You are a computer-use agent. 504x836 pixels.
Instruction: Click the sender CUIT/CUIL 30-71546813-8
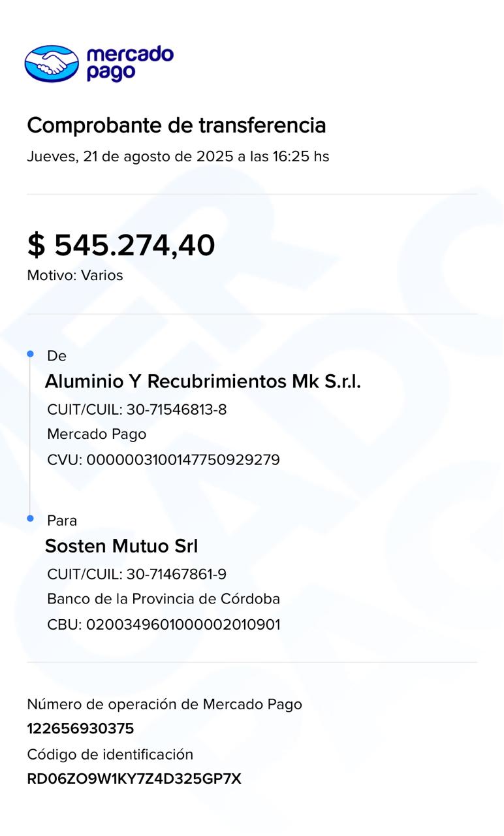tap(137, 410)
